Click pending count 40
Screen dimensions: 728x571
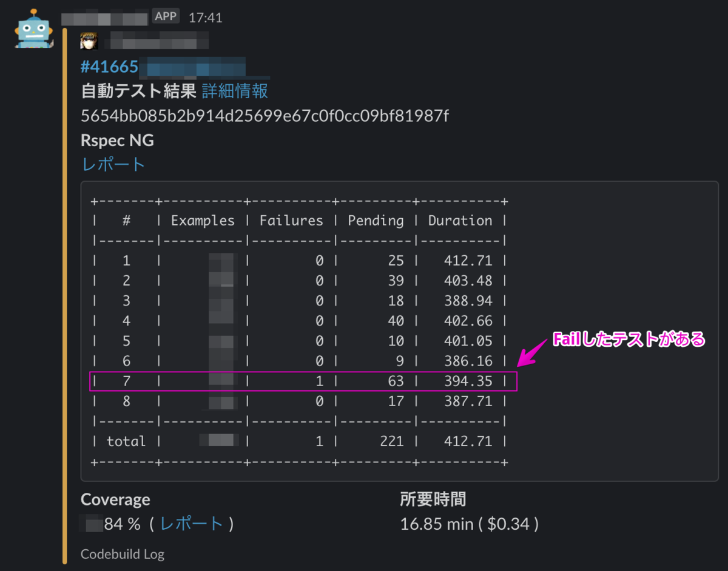pyautogui.click(x=396, y=321)
